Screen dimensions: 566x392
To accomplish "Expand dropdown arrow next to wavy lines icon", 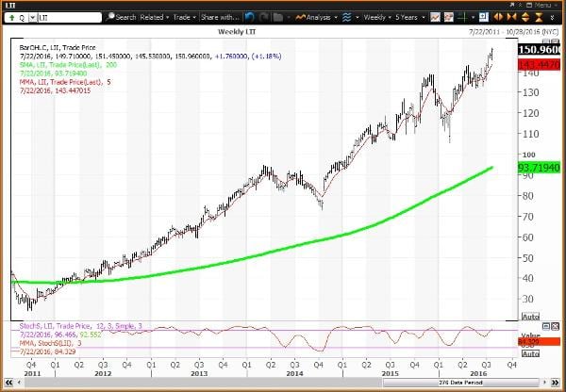I will pyautogui.click(x=358, y=17).
